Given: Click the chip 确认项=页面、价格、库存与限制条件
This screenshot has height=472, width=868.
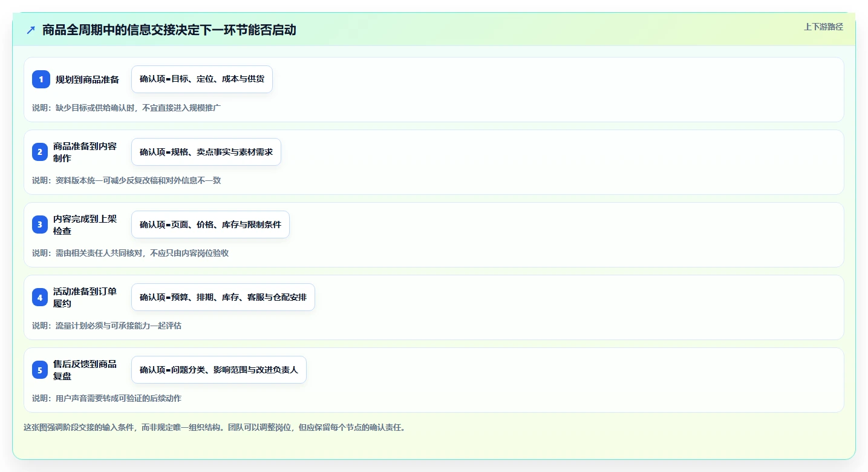Looking at the screenshot, I should tap(210, 225).
